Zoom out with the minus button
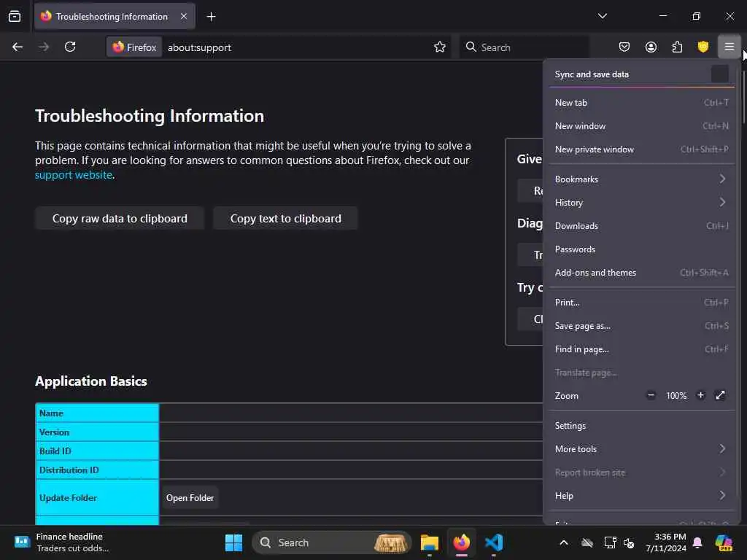This screenshot has width=747, height=560. click(x=651, y=395)
